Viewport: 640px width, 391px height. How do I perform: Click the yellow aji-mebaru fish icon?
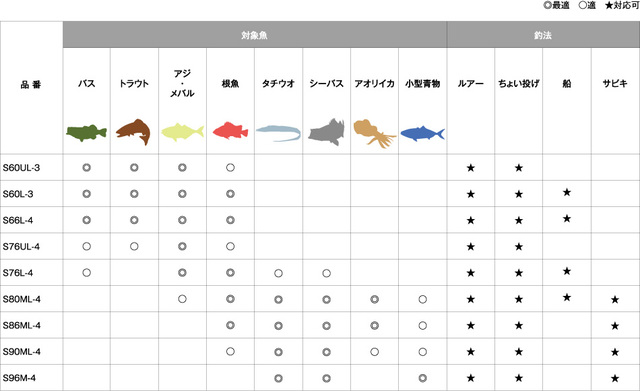[182, 131]
